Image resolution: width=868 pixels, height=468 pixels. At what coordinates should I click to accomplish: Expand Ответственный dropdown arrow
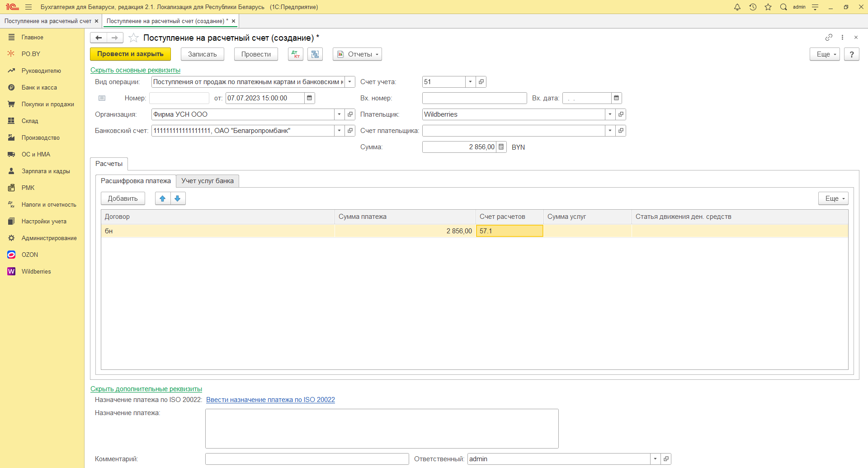click(655, 459)
